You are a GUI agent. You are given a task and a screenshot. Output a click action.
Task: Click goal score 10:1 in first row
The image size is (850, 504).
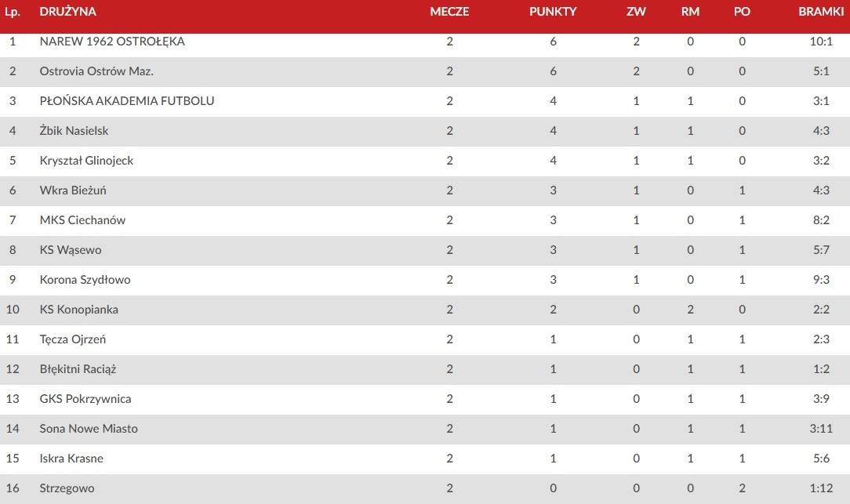coord(821,42)
